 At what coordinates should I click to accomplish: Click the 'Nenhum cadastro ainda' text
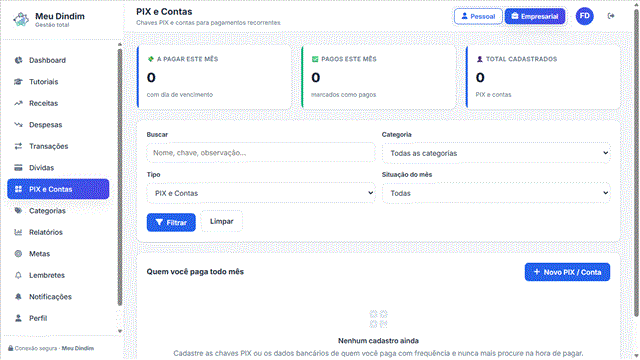(378, 341)
